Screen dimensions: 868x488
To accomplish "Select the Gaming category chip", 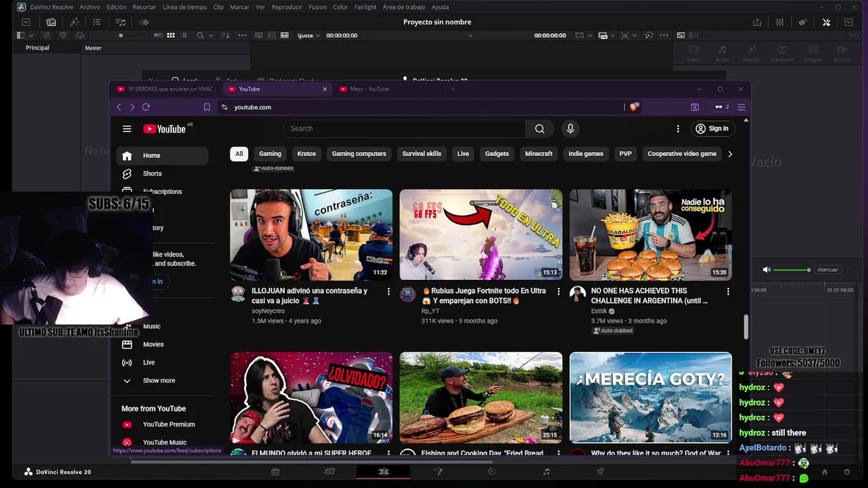I will tap(270, 154).
